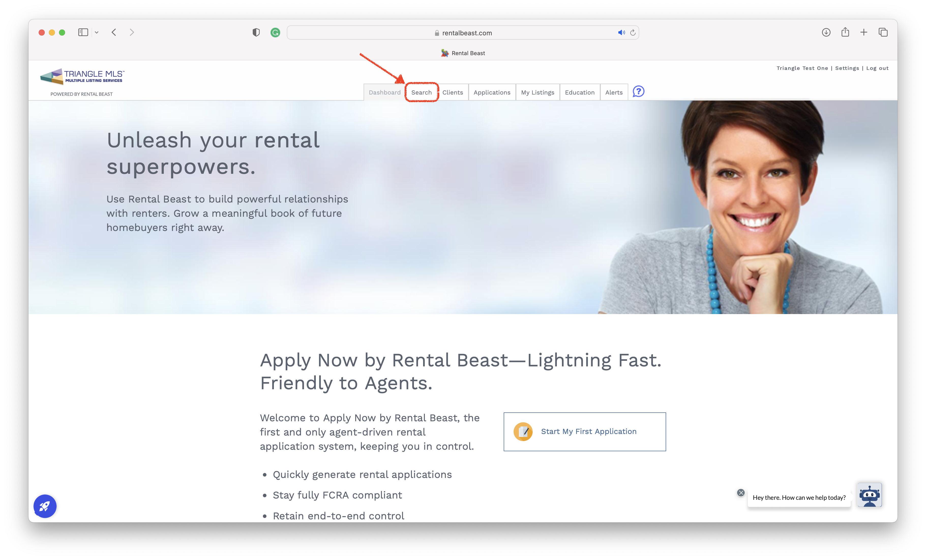Mute audio via the speaker icon
Image resolution: width=926 pixels, height=560 pixels.
621,33
